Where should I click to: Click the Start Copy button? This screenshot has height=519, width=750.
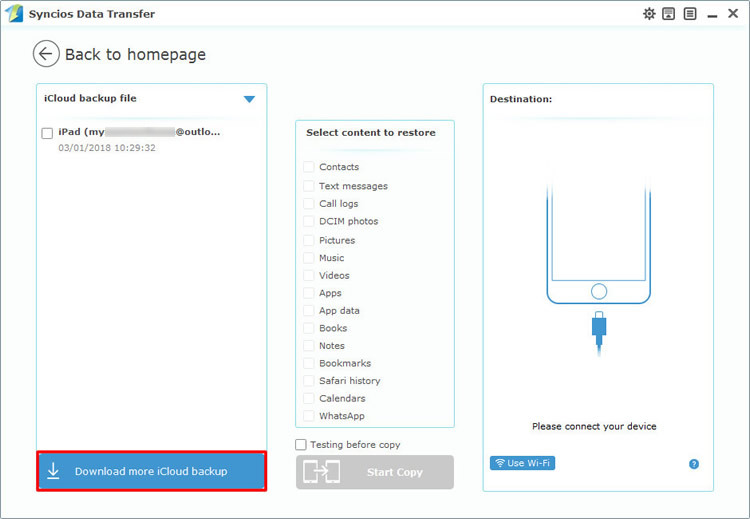point(375,472)
